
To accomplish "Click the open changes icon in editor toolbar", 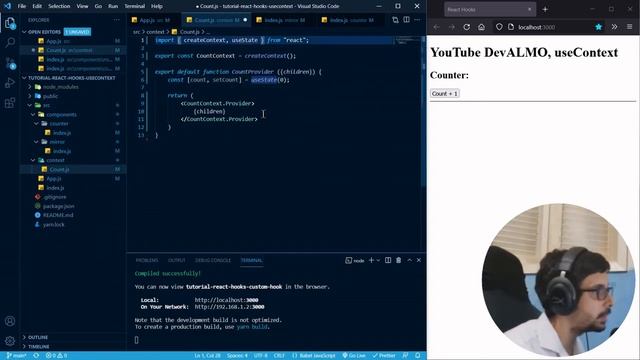I will coord(395,20).
